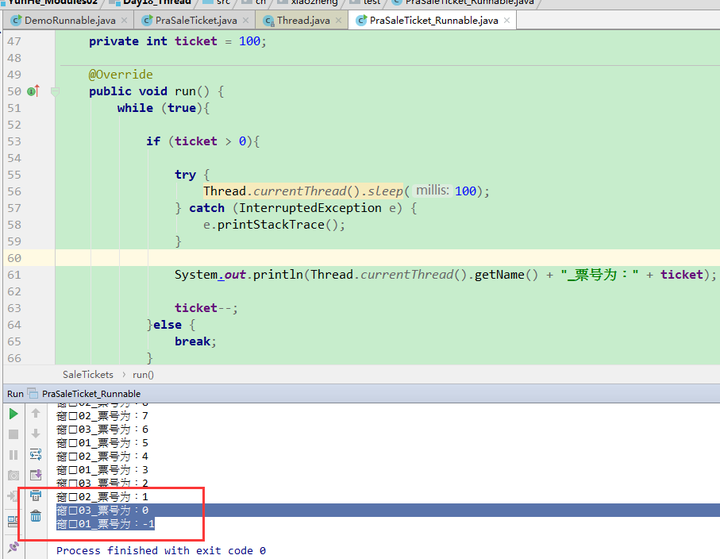Clear all console output with the trash icon
Viewport: 720px width, 559px height.
[36, 517]
